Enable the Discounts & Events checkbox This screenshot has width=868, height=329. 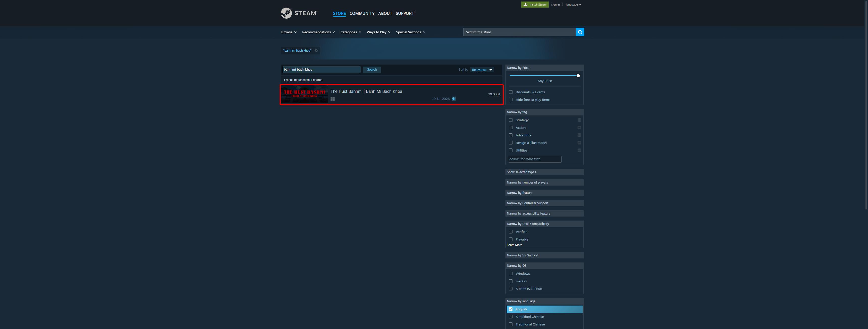click(511, 92)
